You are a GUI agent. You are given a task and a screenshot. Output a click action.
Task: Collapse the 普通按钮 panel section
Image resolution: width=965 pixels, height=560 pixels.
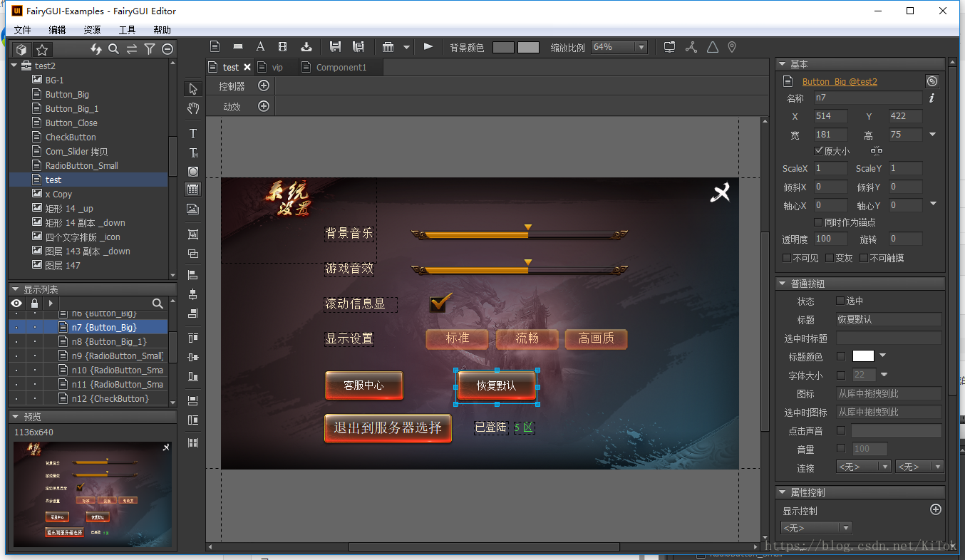[783, 283]
